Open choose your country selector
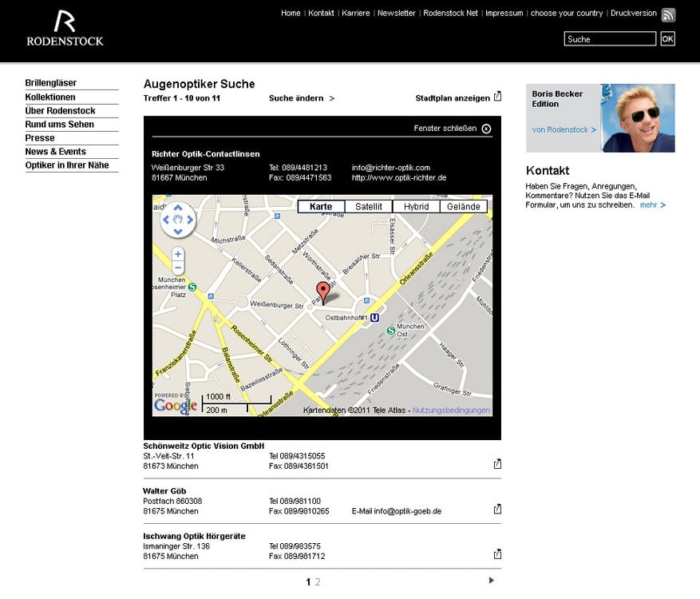The height and width of the screenshot is (599, 700). (x=566, y=14)
